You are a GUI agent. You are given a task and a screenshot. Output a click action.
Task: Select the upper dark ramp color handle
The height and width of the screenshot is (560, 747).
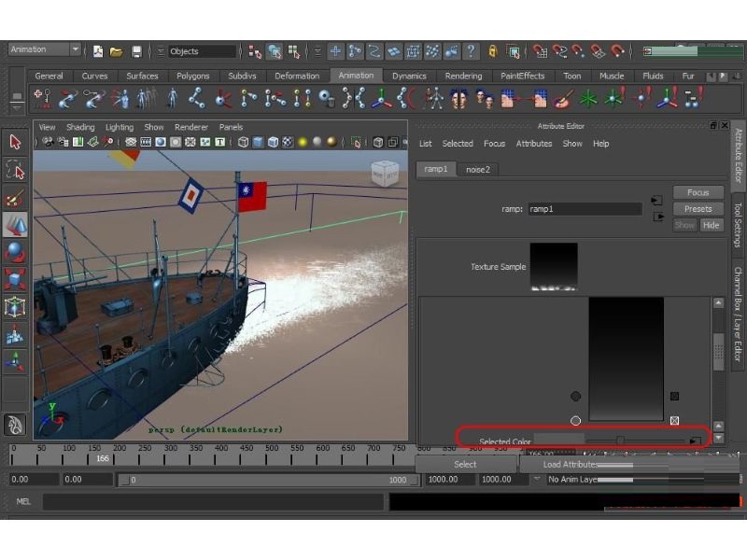575,396
